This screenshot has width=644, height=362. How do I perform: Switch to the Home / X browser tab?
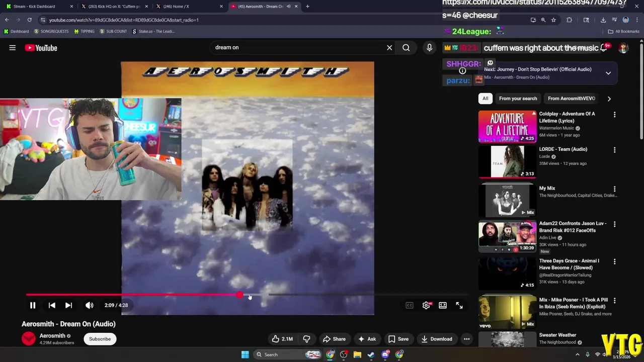coord(189,7)
